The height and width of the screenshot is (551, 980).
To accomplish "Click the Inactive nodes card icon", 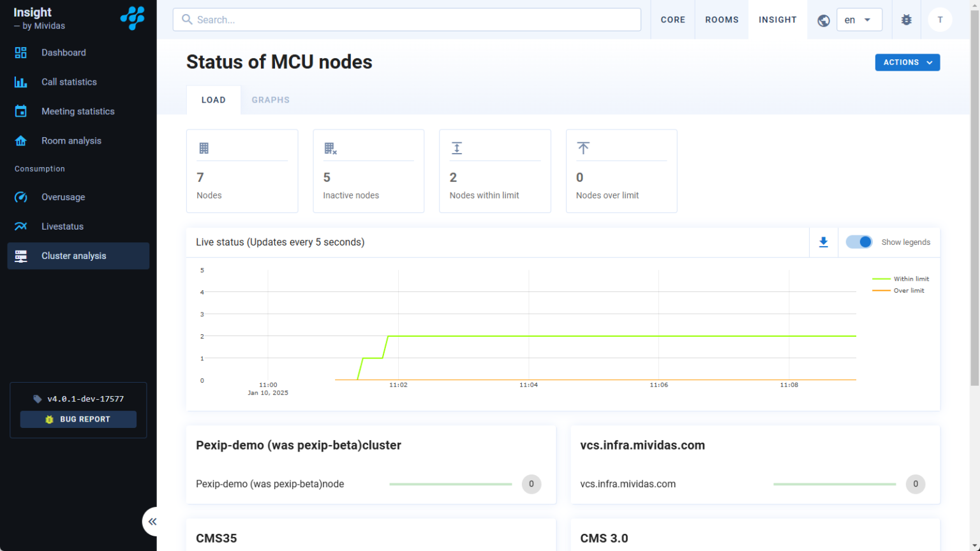I will [x=330, y=149].
